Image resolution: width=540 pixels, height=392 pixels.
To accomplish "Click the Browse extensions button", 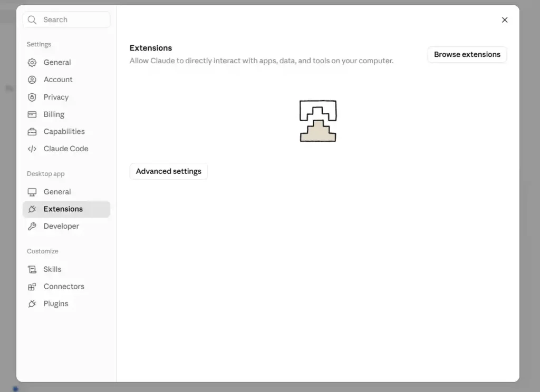I will [467, 54].
